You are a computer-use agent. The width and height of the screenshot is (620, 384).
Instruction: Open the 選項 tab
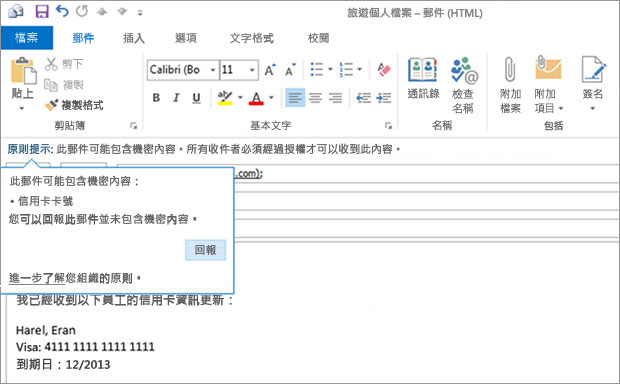pyautogui.click(x=185, y=38)
